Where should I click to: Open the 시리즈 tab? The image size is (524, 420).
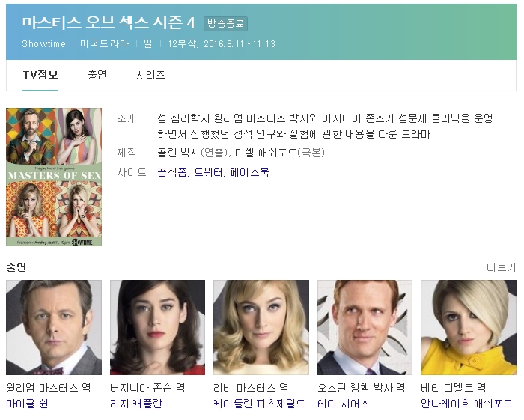tap(150, 75)
